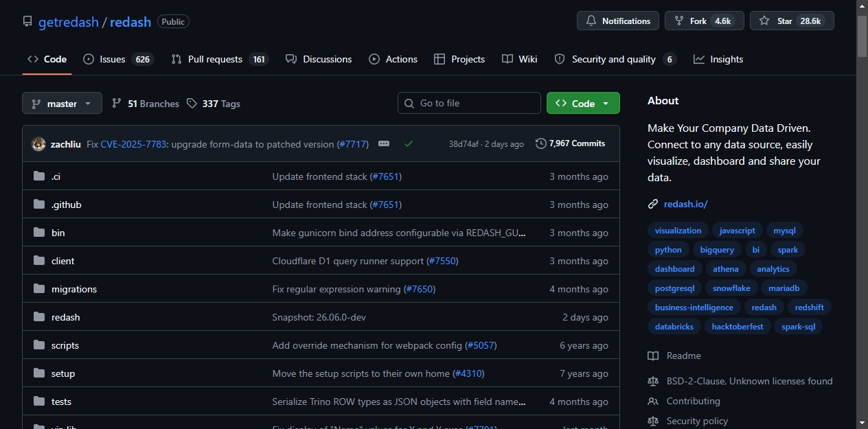Select the mysql topic tag
The image size is (868, 429).
[x=784, y=231]
